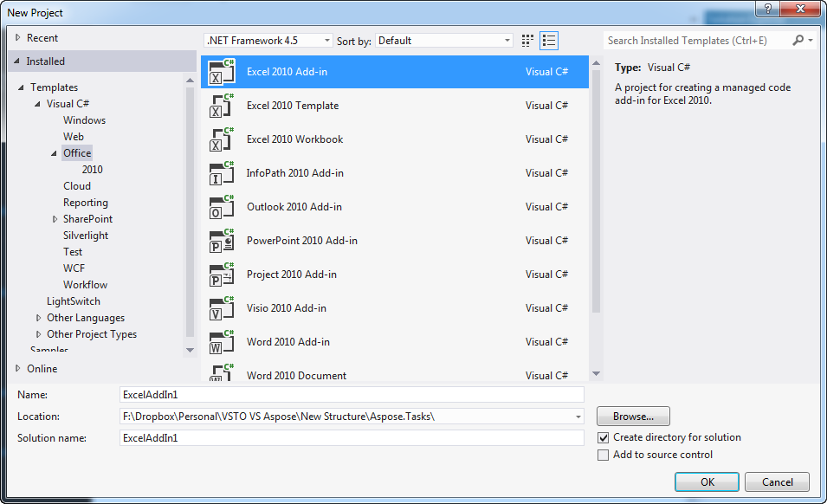827x504 pixels.
Task: Close the New Project dialog
Action: pyautogui.click(x=800, y=9)
